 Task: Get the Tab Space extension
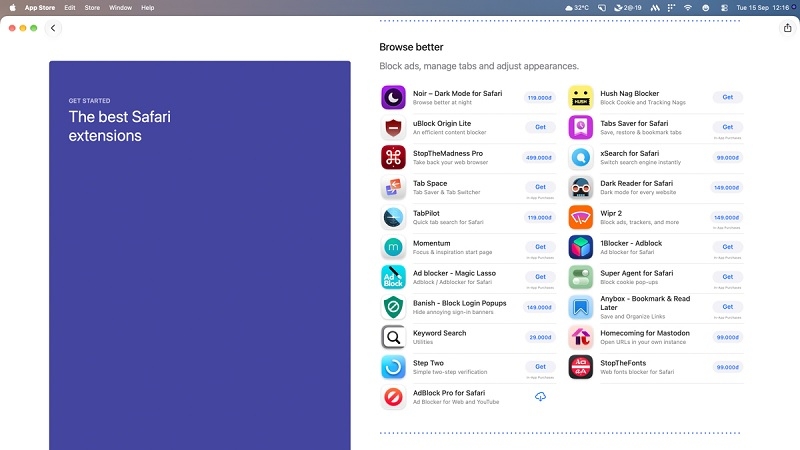point(540,187)
